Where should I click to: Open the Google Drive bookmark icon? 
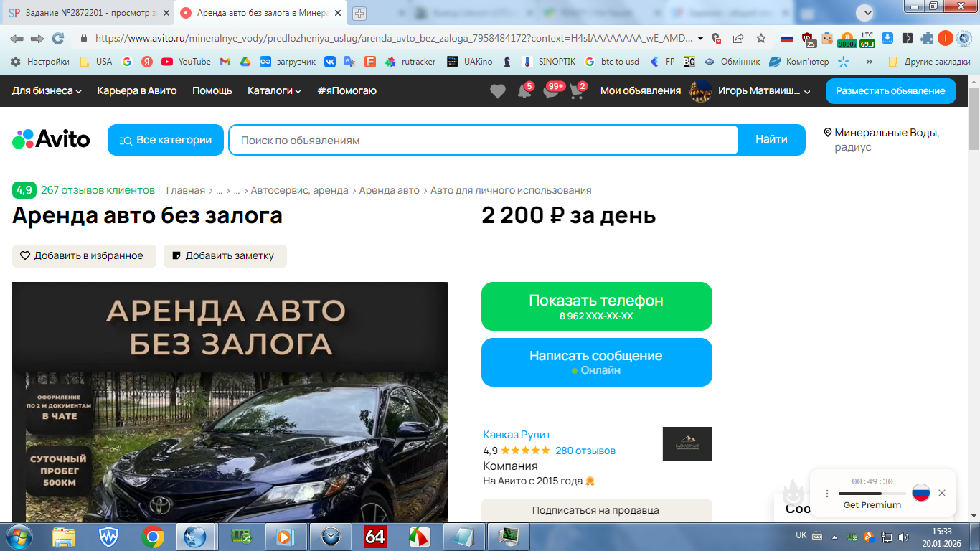pos(245,62)
